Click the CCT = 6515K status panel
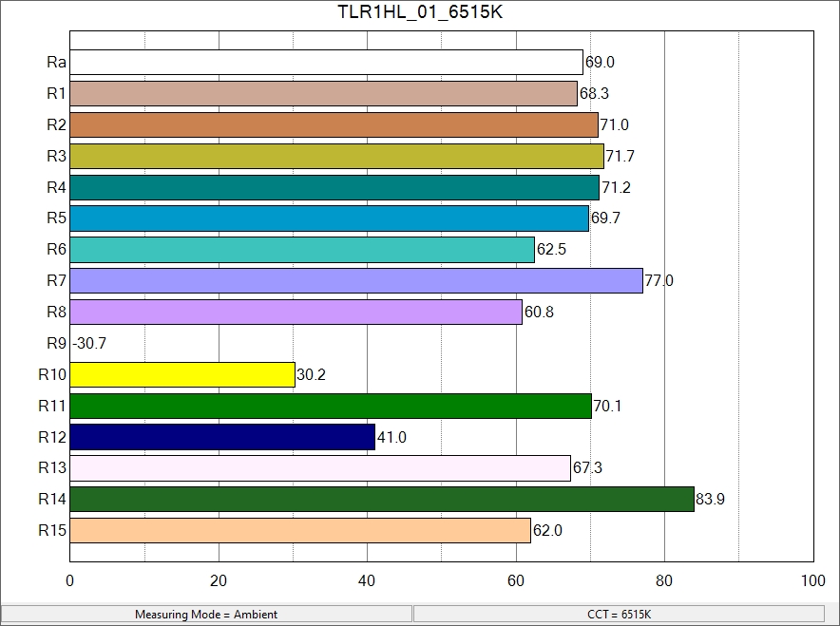This screenshot has height=626, width=840. point(620,615)
